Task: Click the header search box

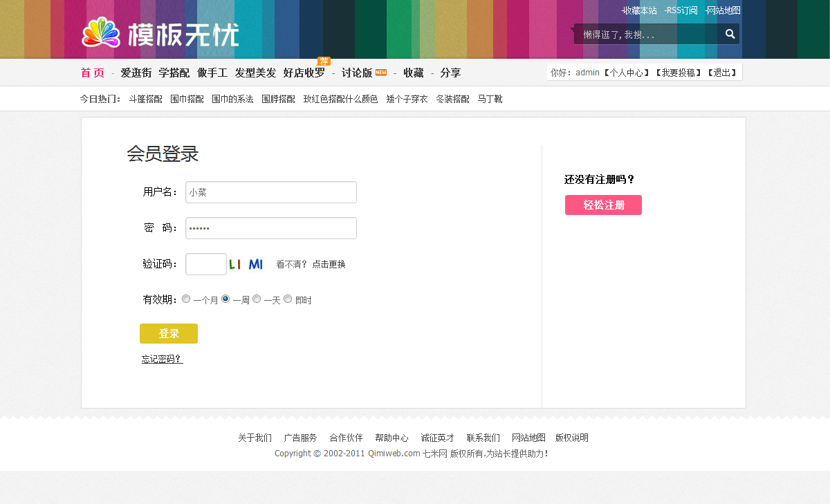Action: (x=647, y=34)
